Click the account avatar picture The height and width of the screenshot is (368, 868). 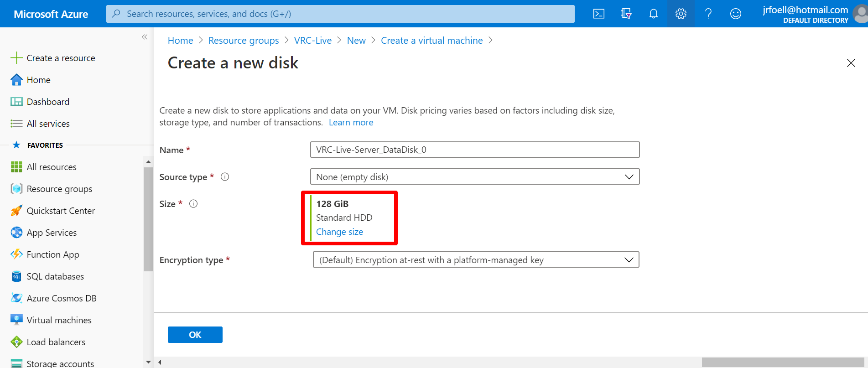pyautogui.click(x=861, y=14)
